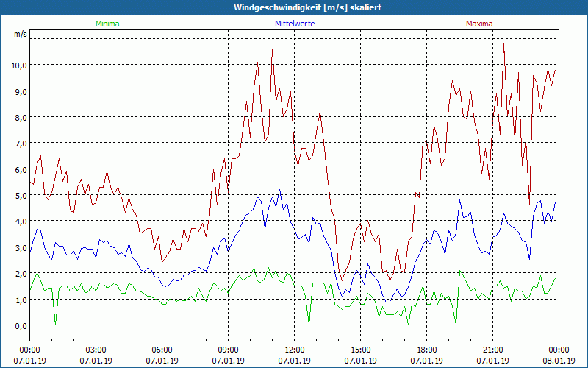Click the 6,0 y-axis value
This screenshot has width=588, height=368.
pyautogui.click(x=21, y=169)
